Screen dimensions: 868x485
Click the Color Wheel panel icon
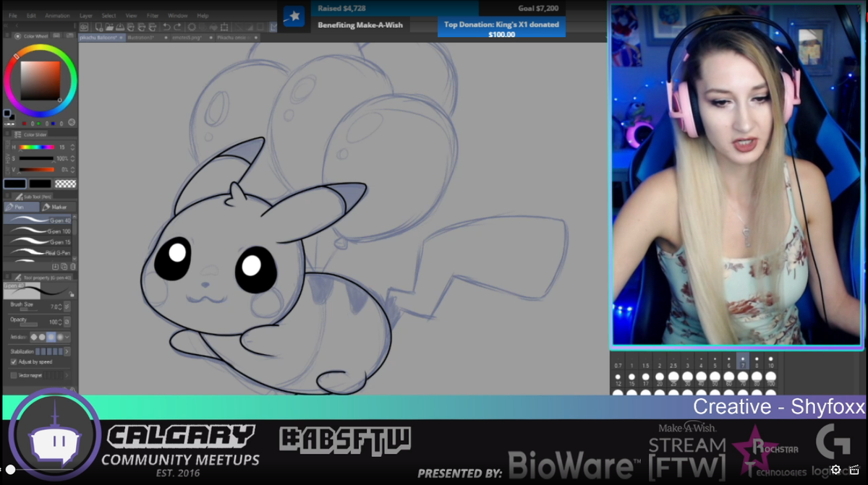click(17, 36)
